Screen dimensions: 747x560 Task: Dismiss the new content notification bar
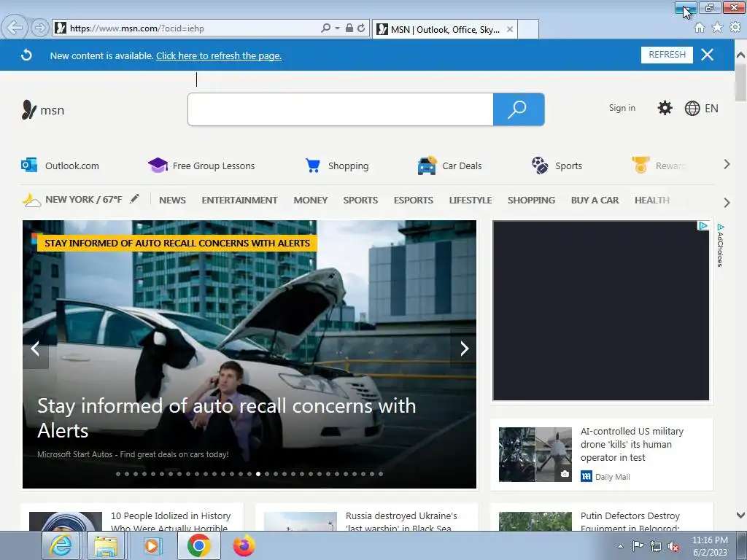708,55
